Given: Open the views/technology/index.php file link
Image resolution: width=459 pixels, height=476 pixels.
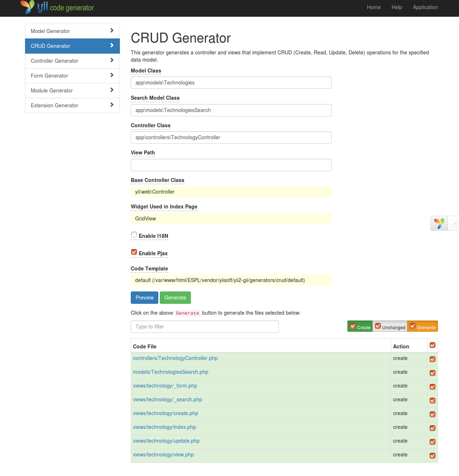Looking at the screenshot, I should (x=164, y=427).
